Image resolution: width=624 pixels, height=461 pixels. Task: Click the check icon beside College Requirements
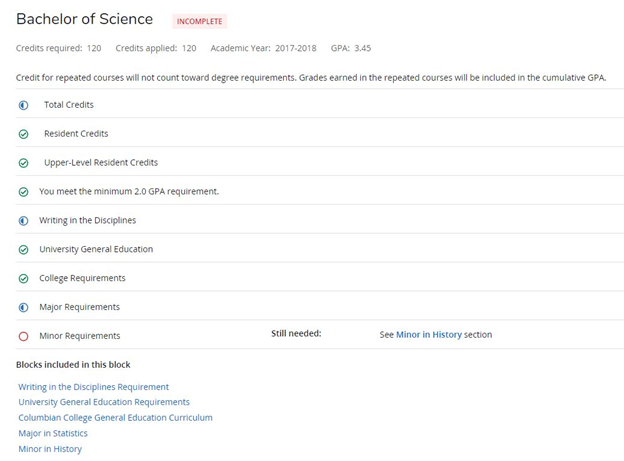point(23,279)
